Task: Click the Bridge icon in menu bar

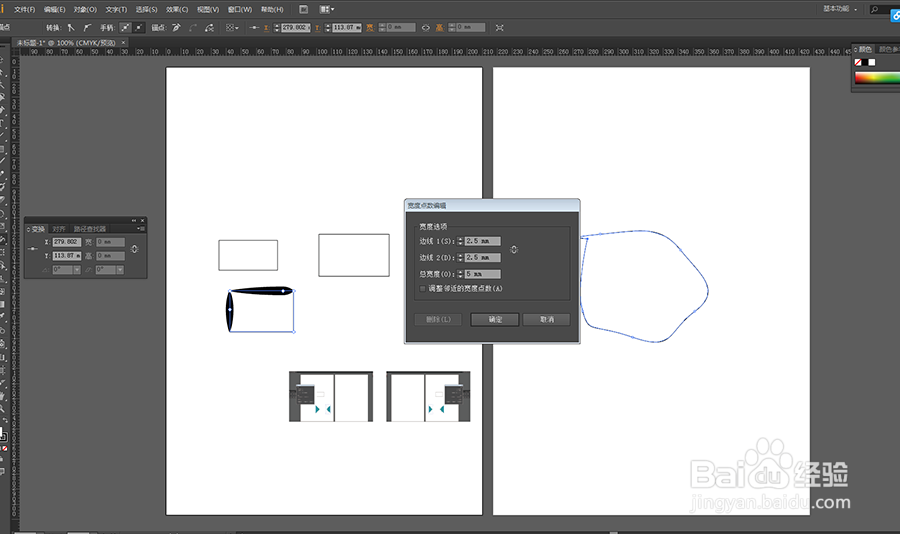Action: [x=303, y=9]
